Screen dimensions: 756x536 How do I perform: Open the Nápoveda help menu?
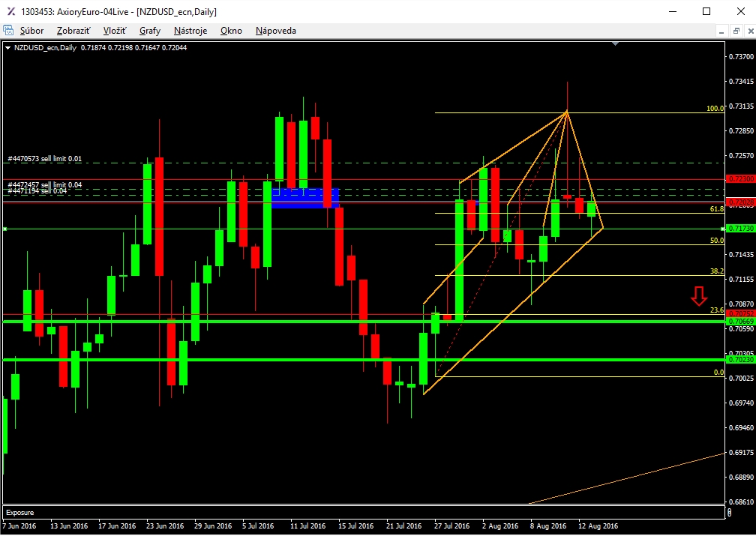(x=276, y=31)
